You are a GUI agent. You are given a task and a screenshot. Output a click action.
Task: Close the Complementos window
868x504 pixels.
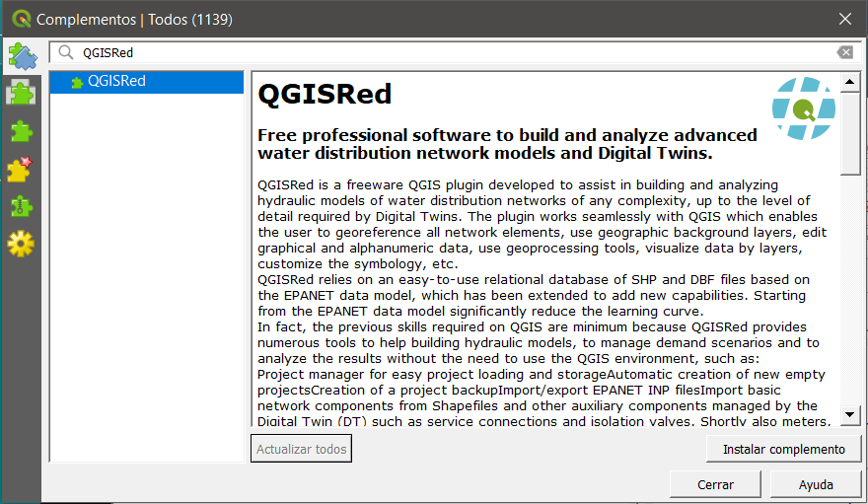pos(844,19)
